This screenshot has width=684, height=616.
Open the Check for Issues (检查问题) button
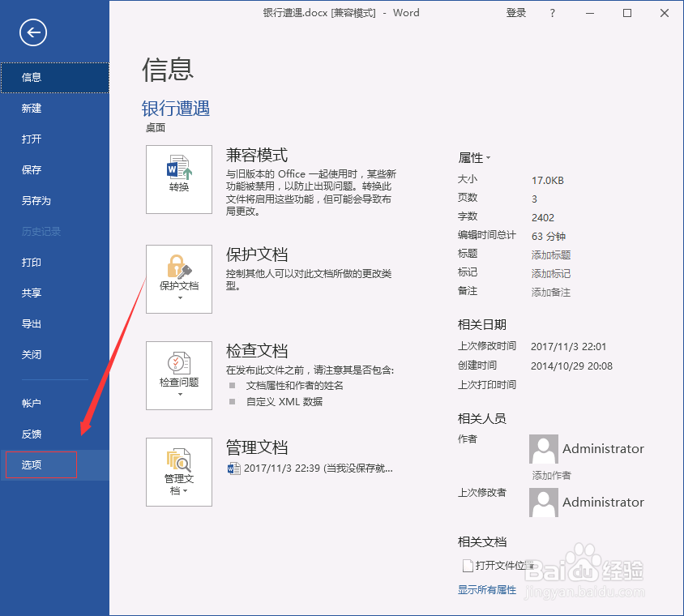[179, 375]
